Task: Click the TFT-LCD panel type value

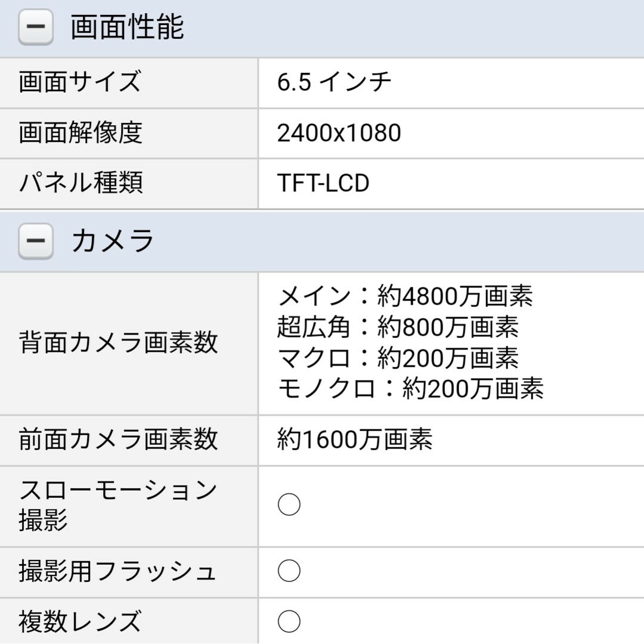Action: pos(323,183)
